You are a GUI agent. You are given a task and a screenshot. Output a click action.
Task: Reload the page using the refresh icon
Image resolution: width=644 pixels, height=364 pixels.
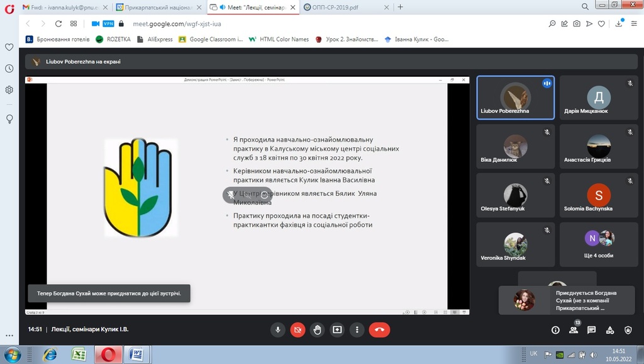tap(58, 23)
